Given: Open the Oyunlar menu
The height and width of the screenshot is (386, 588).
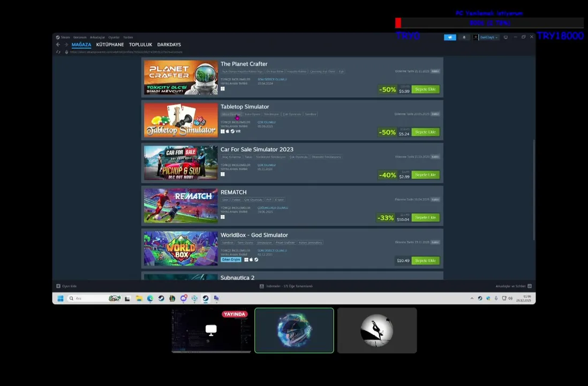Looking at the screenshot, I should pyautogui.click(x=114, y=37).
